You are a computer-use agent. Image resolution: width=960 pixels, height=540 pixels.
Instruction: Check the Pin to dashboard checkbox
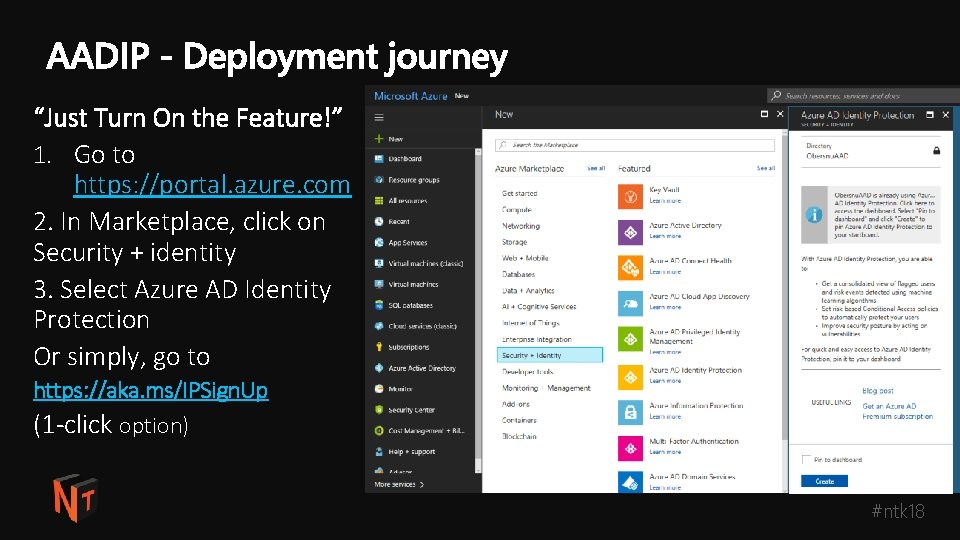[806, 459]
